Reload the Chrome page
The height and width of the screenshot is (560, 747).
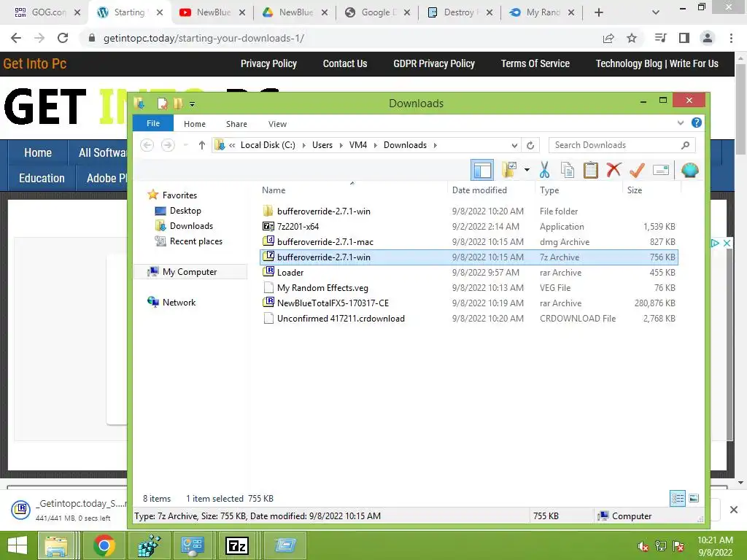point(63,38)
